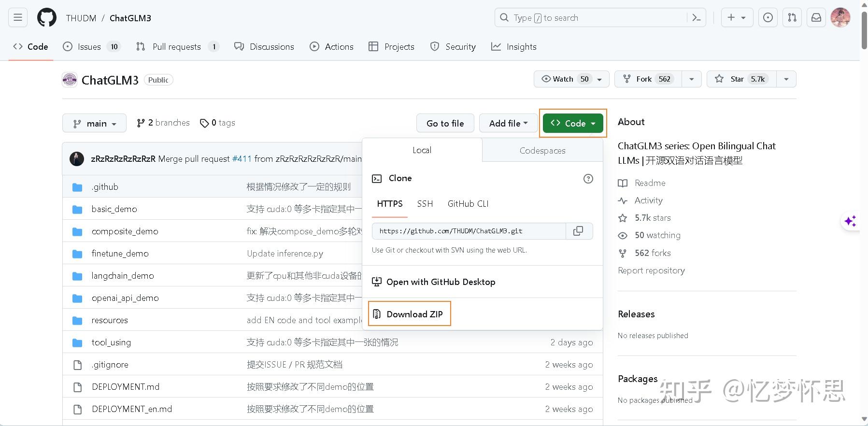Star the ChatGLM3 repository
Viewport: 868px width, 426px height.
[741, 79]
